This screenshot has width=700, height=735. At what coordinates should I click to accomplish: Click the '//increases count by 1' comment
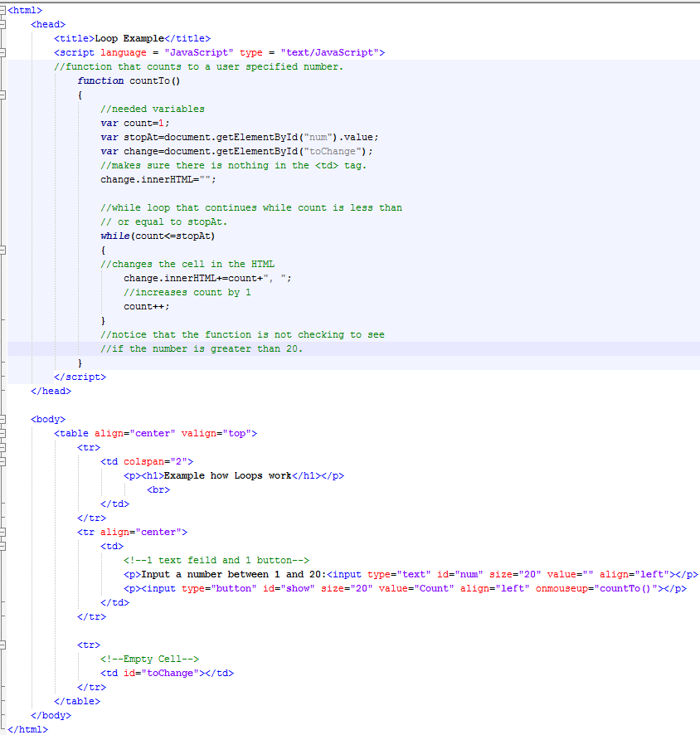point(187,293)
